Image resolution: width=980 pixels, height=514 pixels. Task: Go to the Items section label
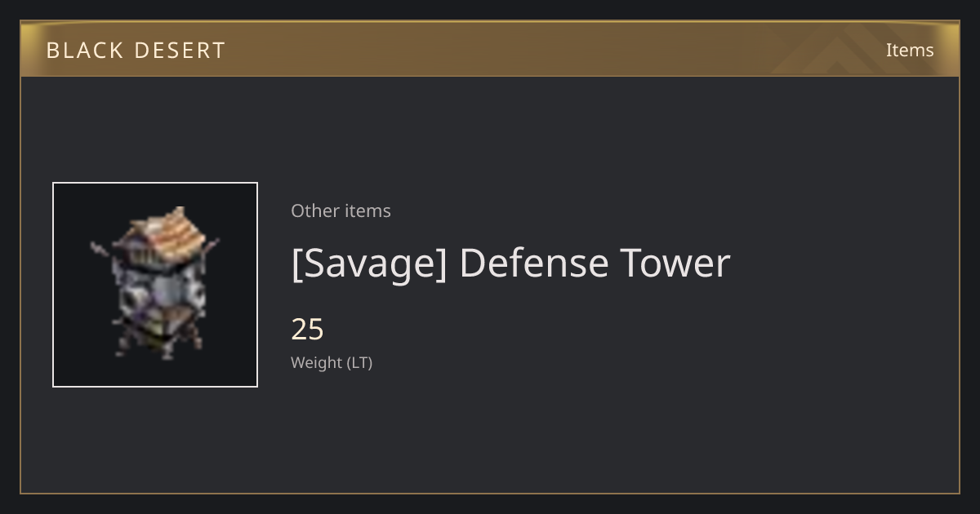click(910, 50)
